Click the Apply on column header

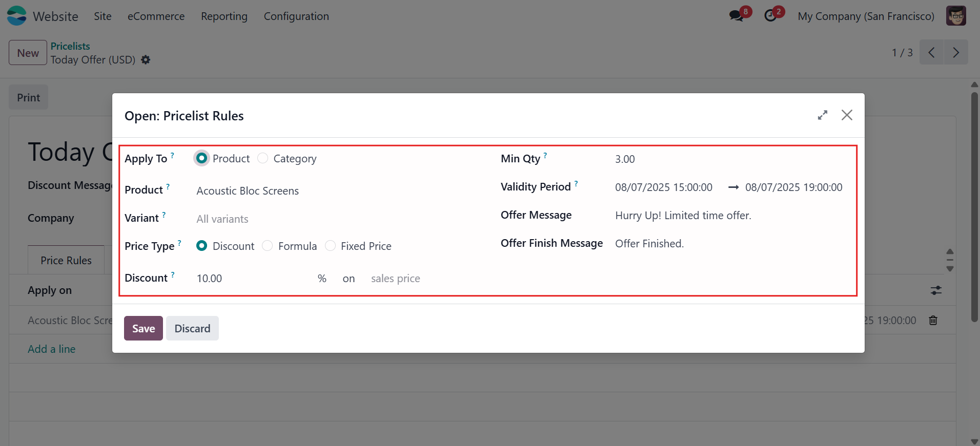point(50,290)
